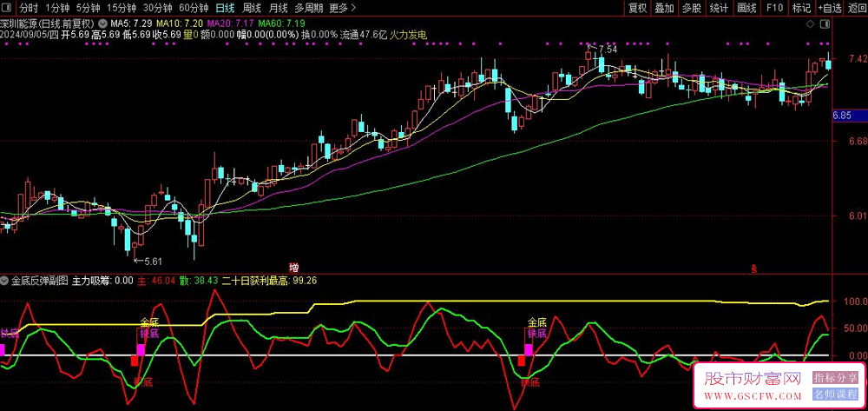Click the 增 event marker on time axis
The height and width of the screenshot is (411, 868).
293,268
